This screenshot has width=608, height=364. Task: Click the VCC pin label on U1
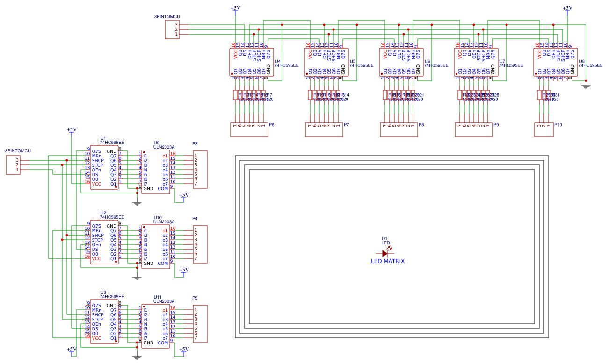96,185
